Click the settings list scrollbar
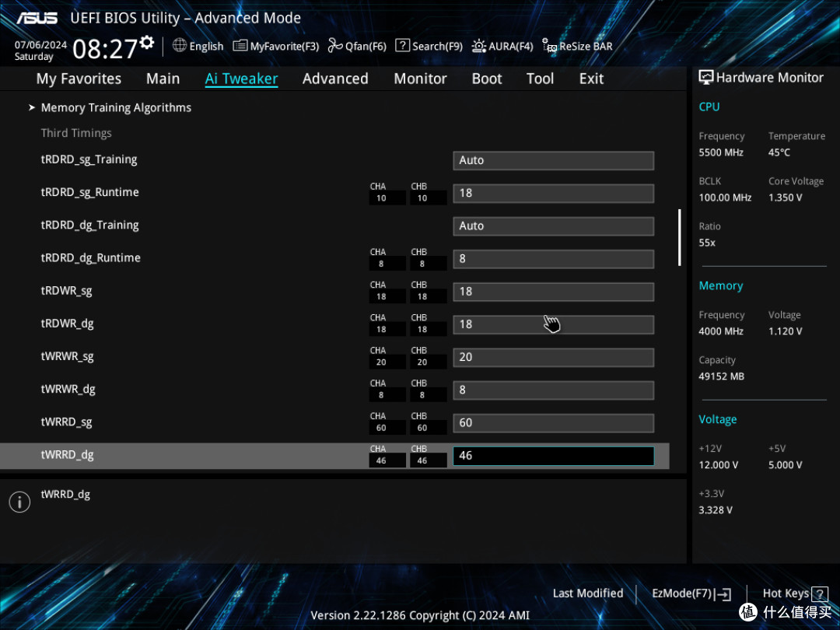Image resolution: width=840 pixels, height=630 pixels. 679,237
